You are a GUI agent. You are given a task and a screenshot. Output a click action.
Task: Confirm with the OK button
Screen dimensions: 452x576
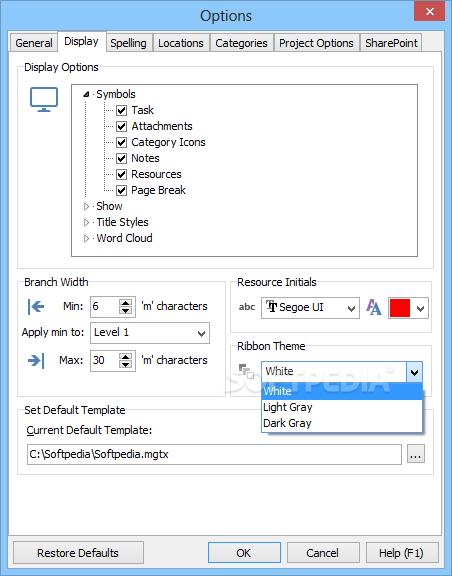click(244, 553)
